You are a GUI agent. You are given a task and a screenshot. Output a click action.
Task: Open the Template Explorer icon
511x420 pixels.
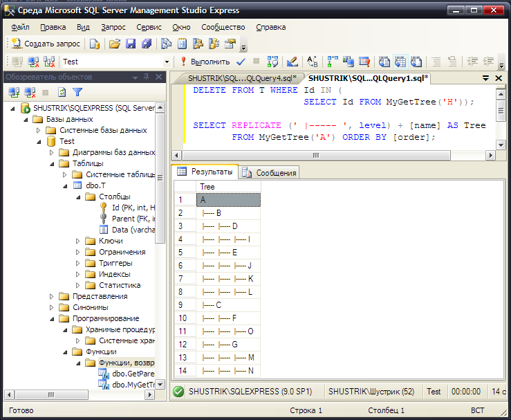tap(214, 44)
